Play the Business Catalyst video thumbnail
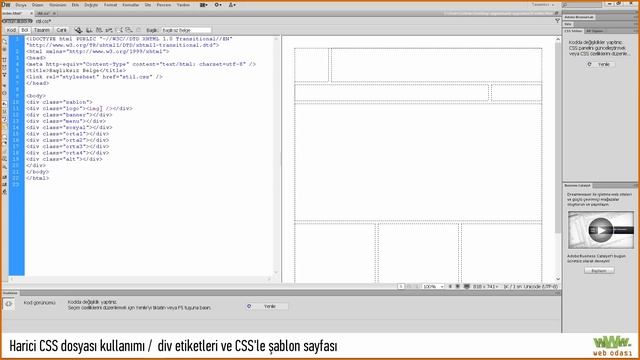This screenshot has height=360, width=640. tap(600, 230)
